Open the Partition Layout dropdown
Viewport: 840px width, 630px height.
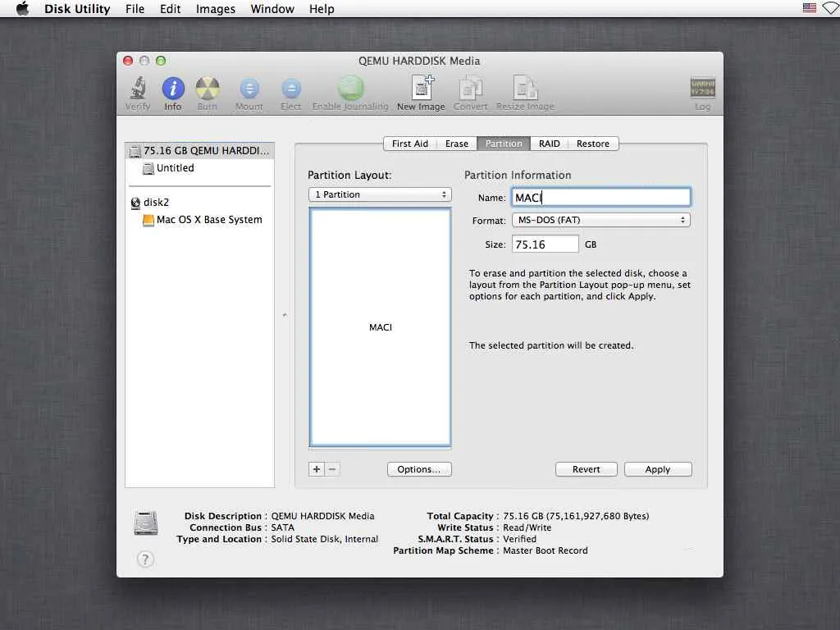(x=380, y=194)
